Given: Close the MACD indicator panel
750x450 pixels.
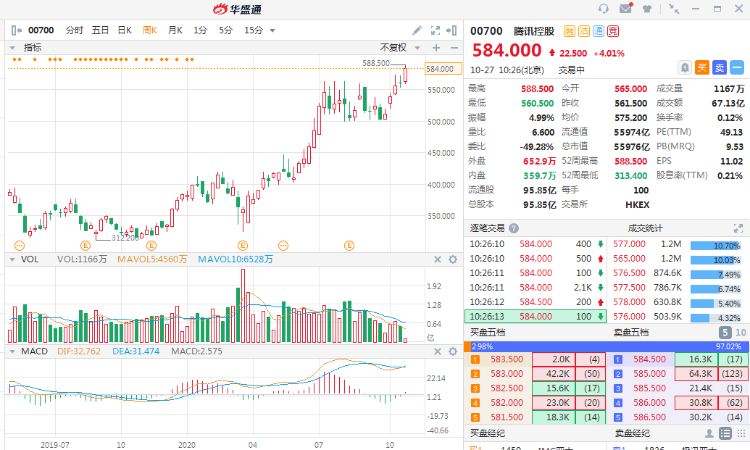Looking at the screenshot, I should coord(437,351).
